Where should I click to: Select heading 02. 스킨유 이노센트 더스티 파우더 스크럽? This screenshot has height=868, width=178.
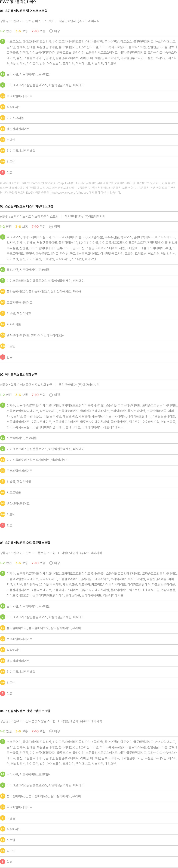pyautogui.click(x=27, y=206)
